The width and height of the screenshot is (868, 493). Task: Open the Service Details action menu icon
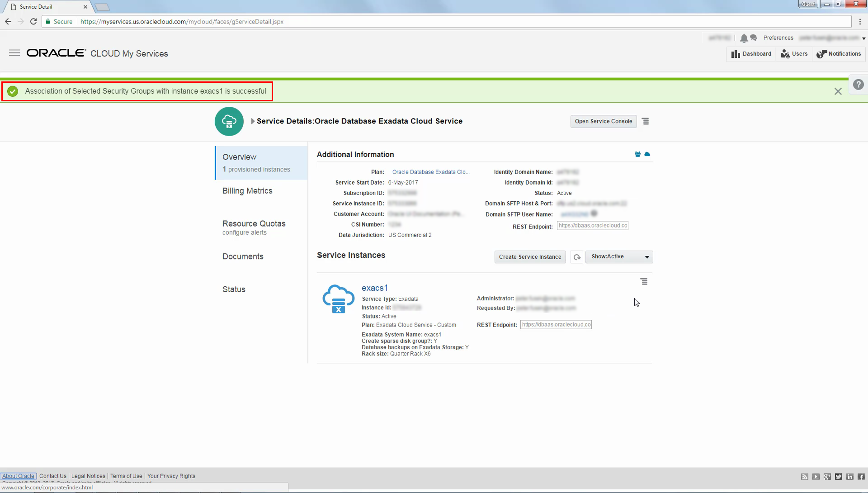point(646,121)
